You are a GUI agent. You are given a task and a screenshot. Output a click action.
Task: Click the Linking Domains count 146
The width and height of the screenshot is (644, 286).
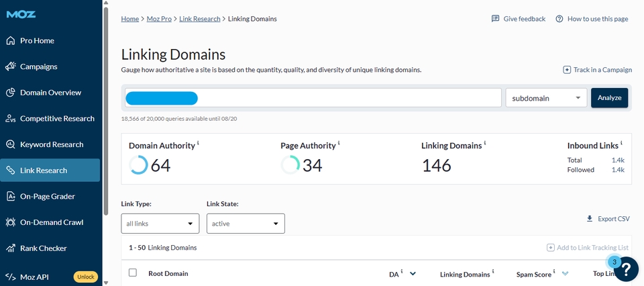coord(437,166)
